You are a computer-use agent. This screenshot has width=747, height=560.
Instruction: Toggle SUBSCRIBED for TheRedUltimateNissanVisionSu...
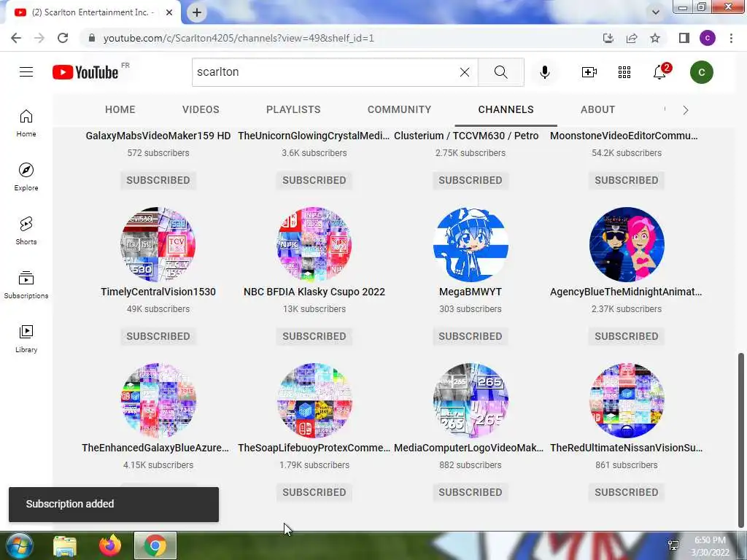(627, 492)
